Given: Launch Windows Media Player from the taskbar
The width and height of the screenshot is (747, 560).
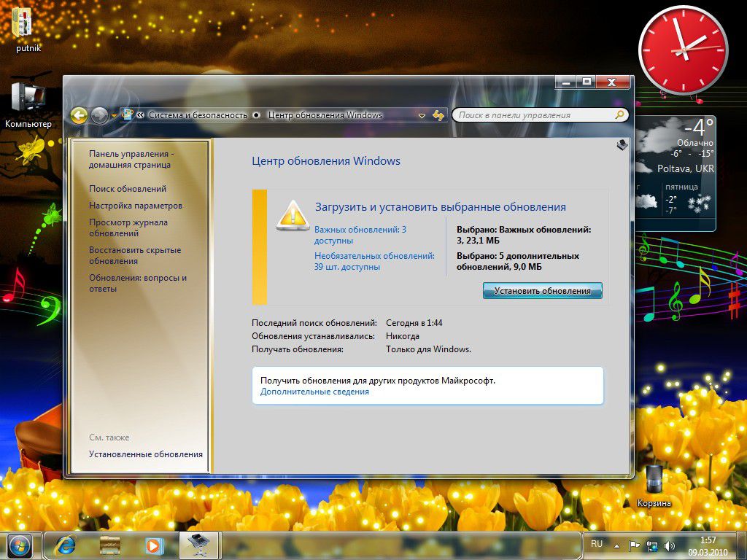Looking at the screenshot, I should [153, 545].
